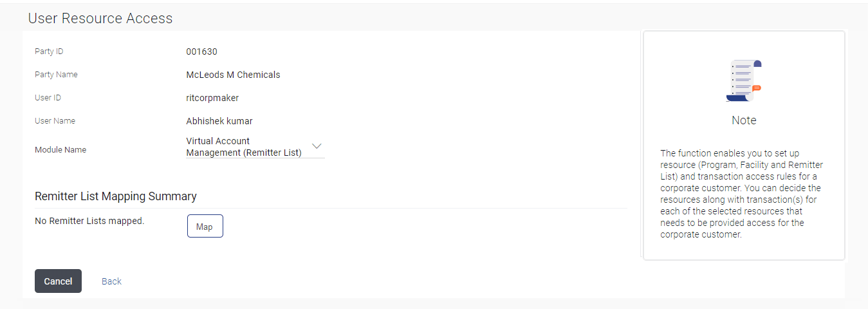The height and width of the screenshot is (309, 868).
Task: Expand the Module Name dropdown chevron
Action: click(x=317, y=145)
